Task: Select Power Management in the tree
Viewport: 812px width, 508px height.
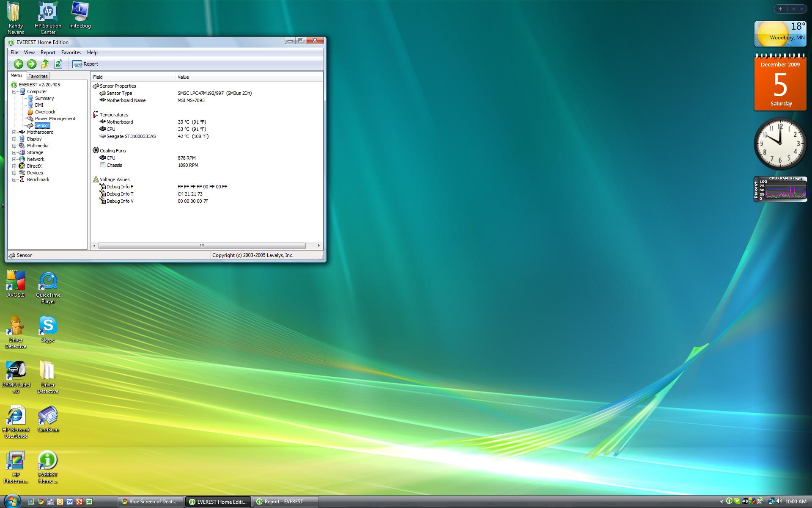Action: (x=55, y=119)
